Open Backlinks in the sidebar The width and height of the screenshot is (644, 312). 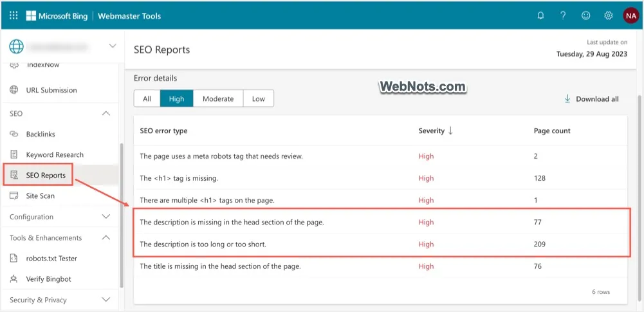click(x=41, y=134)
